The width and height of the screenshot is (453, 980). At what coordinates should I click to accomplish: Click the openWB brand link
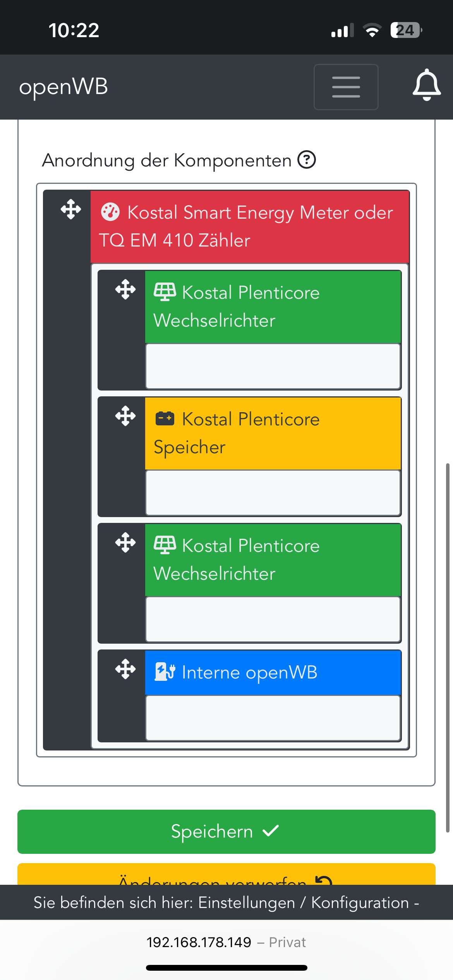(63, 87)
